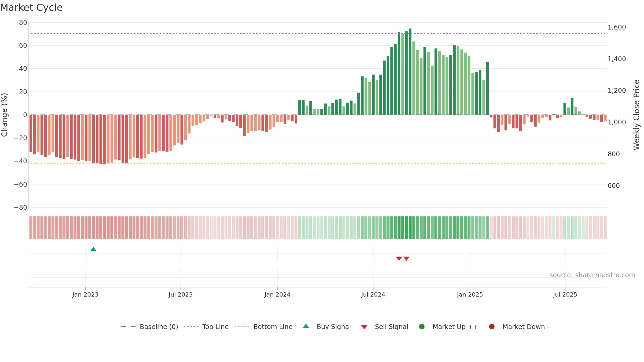This screenshot has height=362, width=644.
Task: Click the −80 tick on Change axis
Action: click(21, 208)
